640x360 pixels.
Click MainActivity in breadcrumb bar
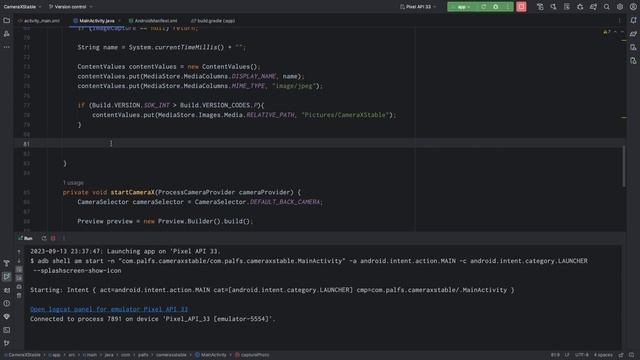coord(211,355)
